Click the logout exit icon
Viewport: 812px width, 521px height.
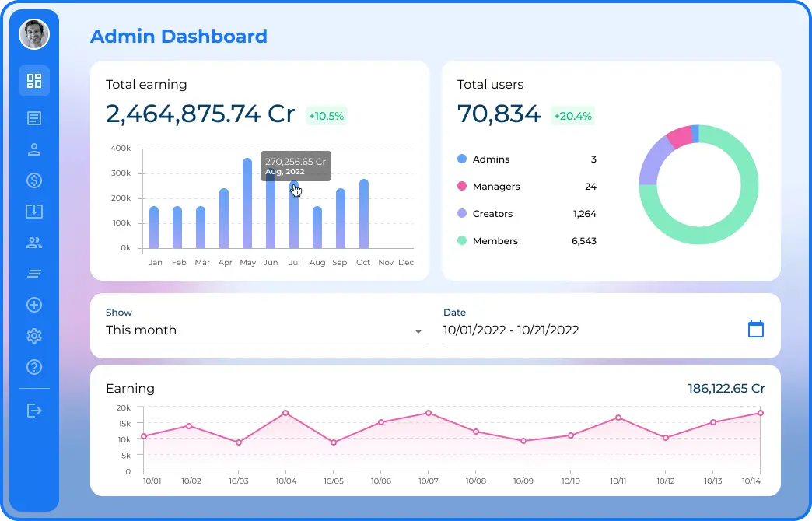click(x=34, y=411)
